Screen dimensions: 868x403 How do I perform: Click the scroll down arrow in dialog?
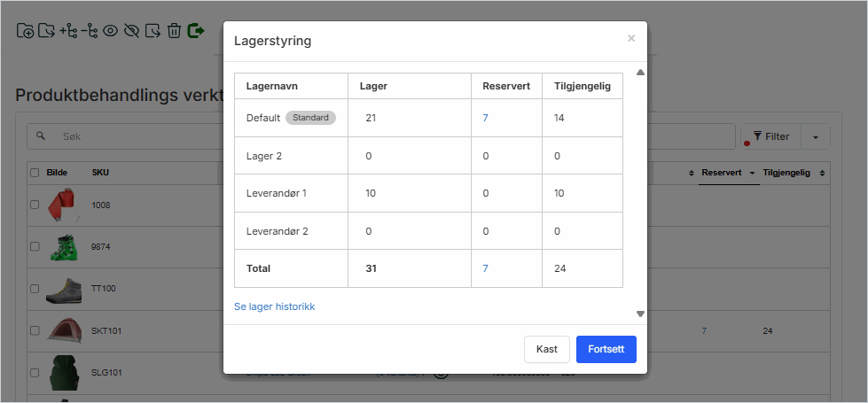pyautogui.click(x=640, y=314)
